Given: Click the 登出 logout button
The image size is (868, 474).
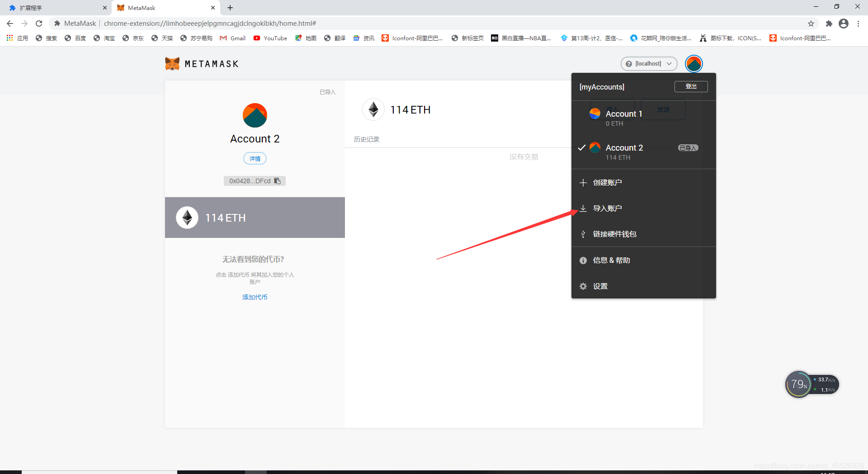Looking at the screenshot, I should (x=691, y=86).
